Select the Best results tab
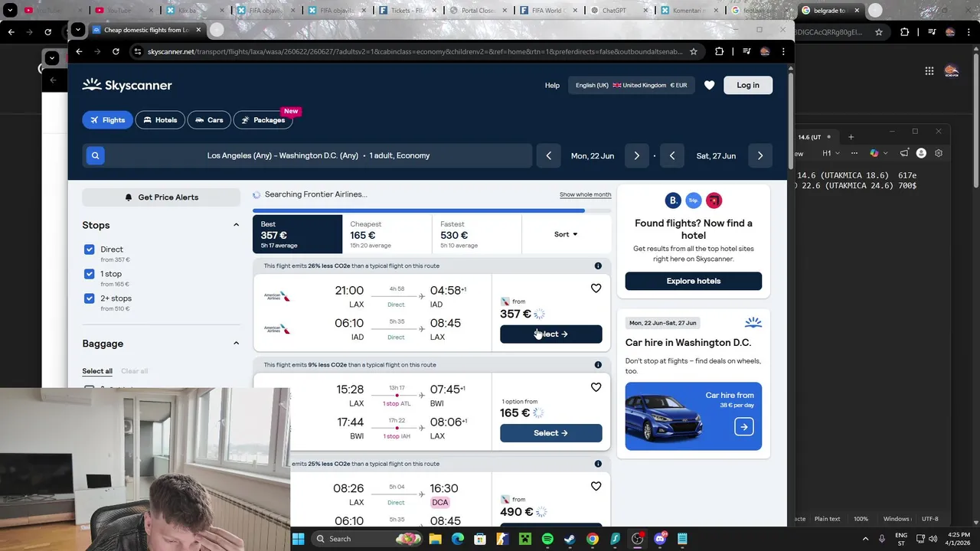Screen dimensions: 980x551 pyautogui.click(x=298, y=234)
